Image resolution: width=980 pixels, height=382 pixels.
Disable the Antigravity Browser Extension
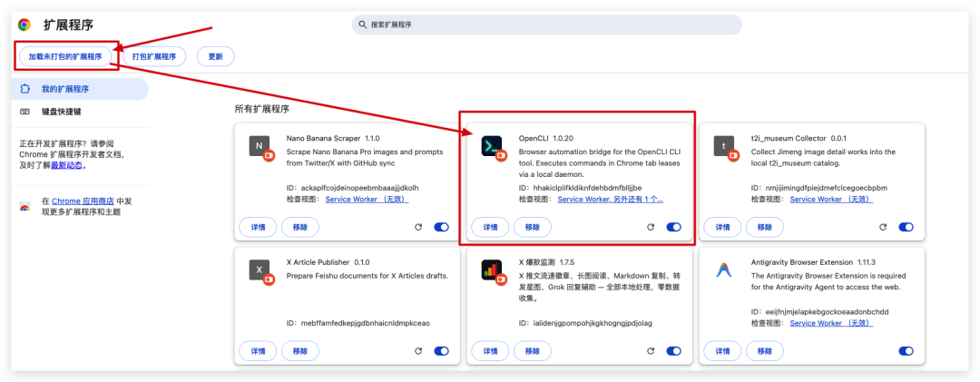click(906, 351)
